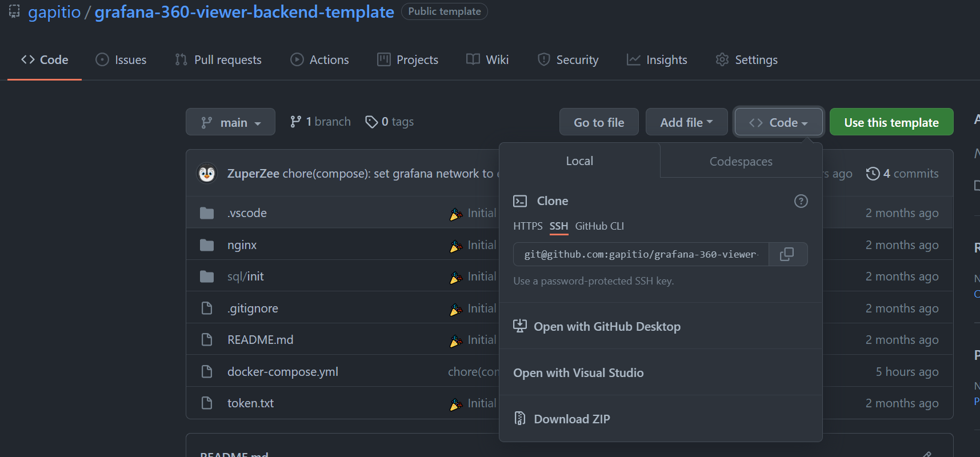This screenshot has width=980, height=457.
Task: Select GitHub CLI clone option
Action: point(599,226)
